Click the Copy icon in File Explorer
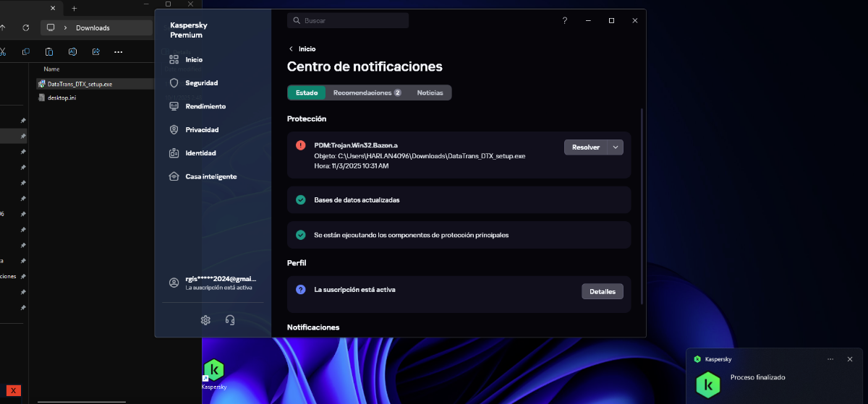This screenshot has height=404, width=868. coord(26,51)
